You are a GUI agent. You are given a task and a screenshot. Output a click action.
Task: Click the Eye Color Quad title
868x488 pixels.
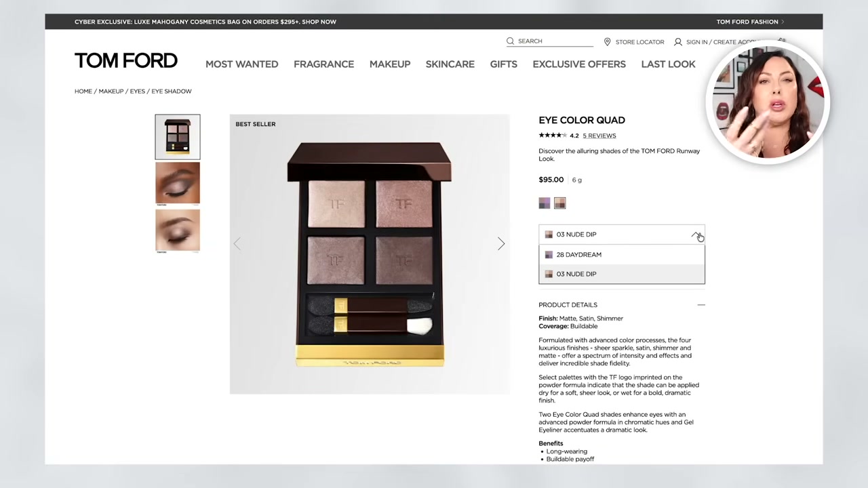(582, 120)
